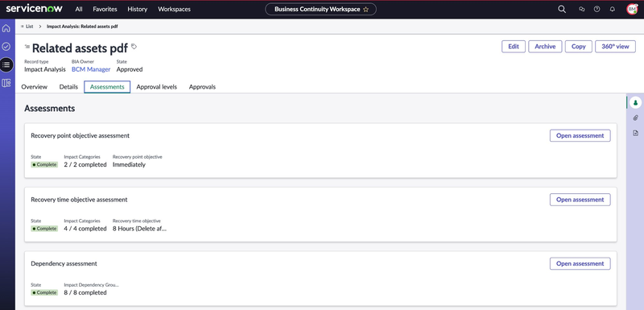Image resolution: width=644 pixels, height=310 pixels.
Task: Open the notifications bell icon
Action: (x=613, y=9)
